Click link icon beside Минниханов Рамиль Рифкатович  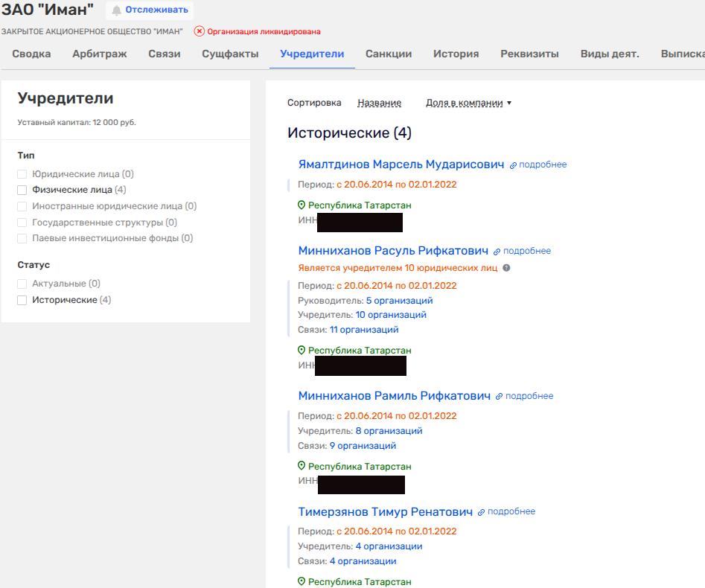(500, 397)
